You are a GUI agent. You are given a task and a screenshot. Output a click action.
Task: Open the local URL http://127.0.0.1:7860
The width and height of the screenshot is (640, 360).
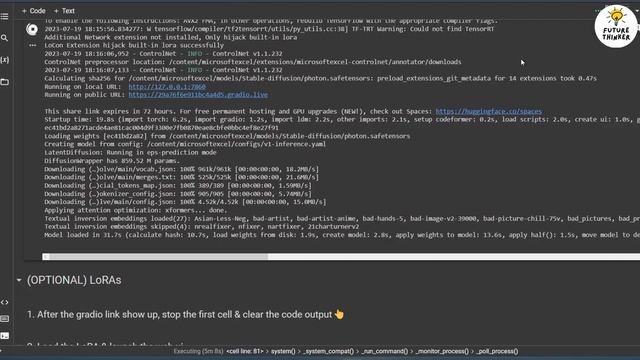click(167, 87)
